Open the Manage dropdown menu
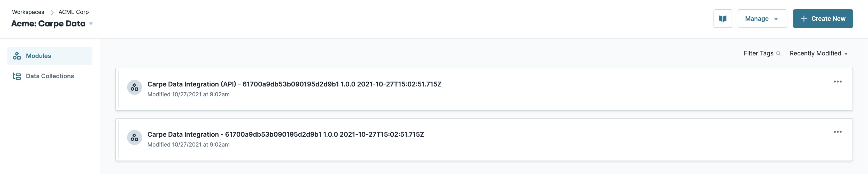 click(762, 19)
